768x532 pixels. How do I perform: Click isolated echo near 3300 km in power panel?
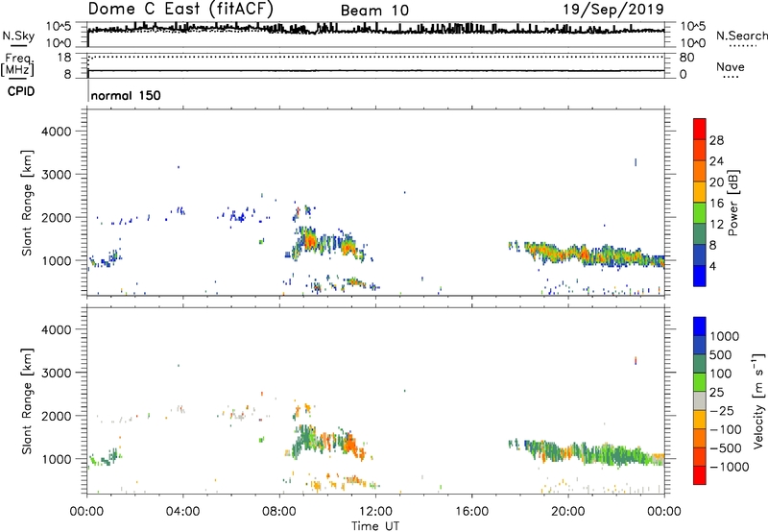(636, 161)
